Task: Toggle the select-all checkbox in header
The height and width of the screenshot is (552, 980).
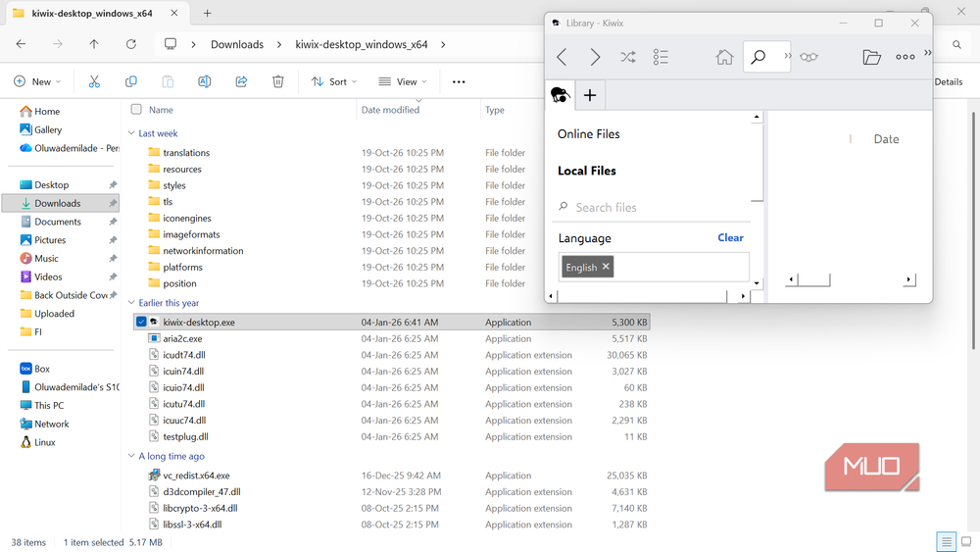Action: [136, 110]
